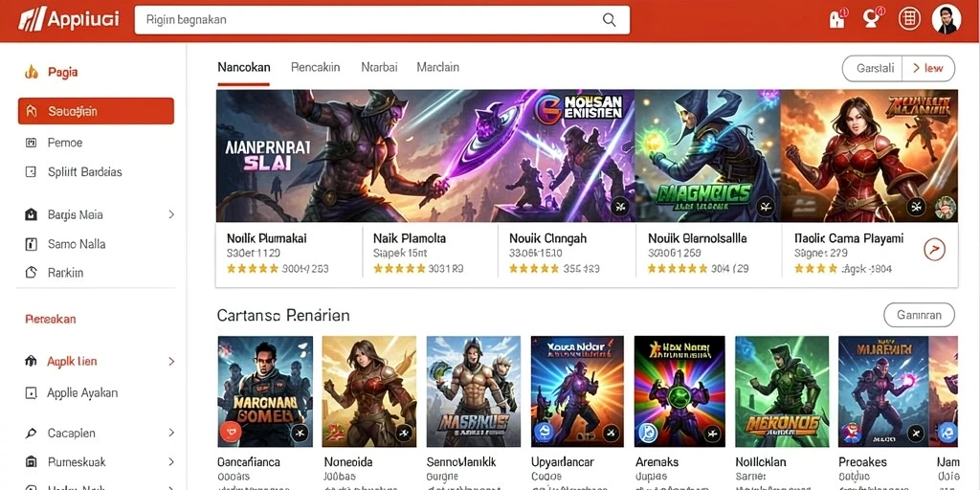980x490 pixels.
Task: Click the flame icon beside Pagia
Action: coord(32,72)
